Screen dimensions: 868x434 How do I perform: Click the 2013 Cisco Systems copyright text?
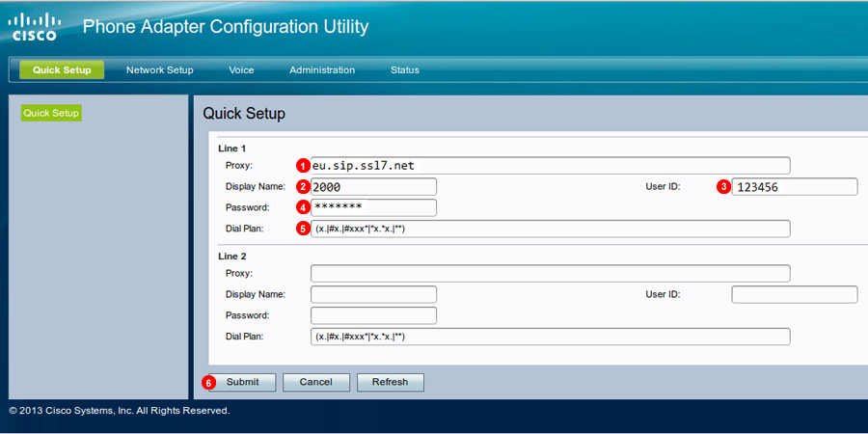119,411
